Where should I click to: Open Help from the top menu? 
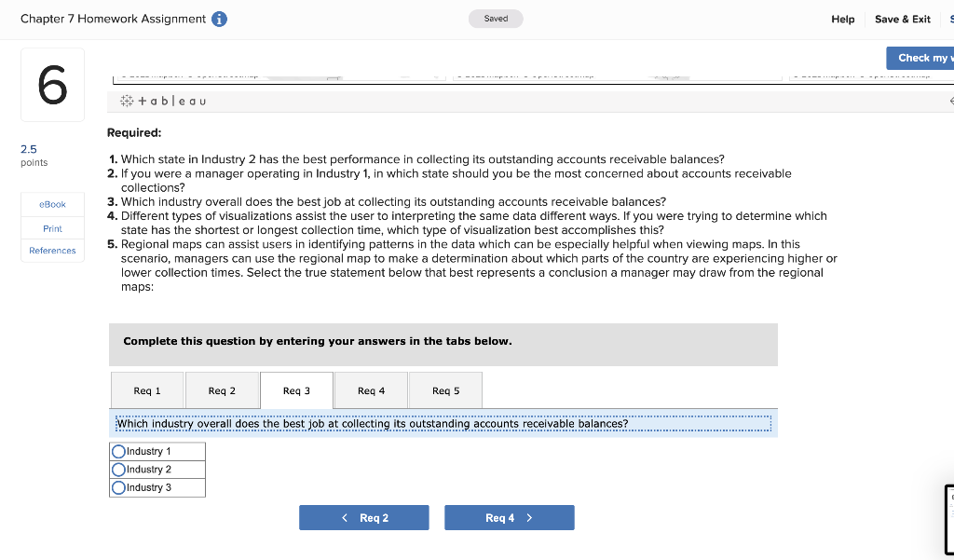[x=842, y=19]
